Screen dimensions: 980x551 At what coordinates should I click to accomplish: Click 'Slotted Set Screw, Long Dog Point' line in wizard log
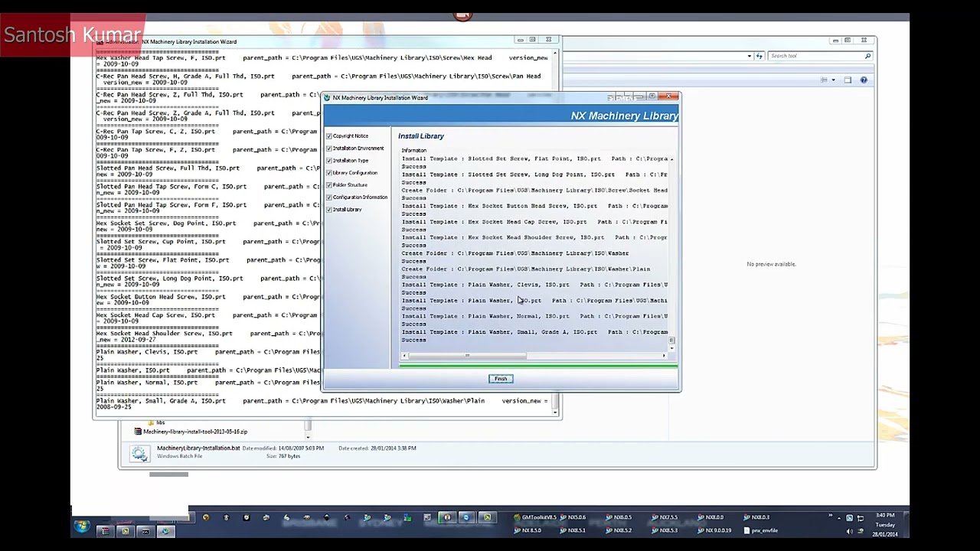click(x=534, y=174)
